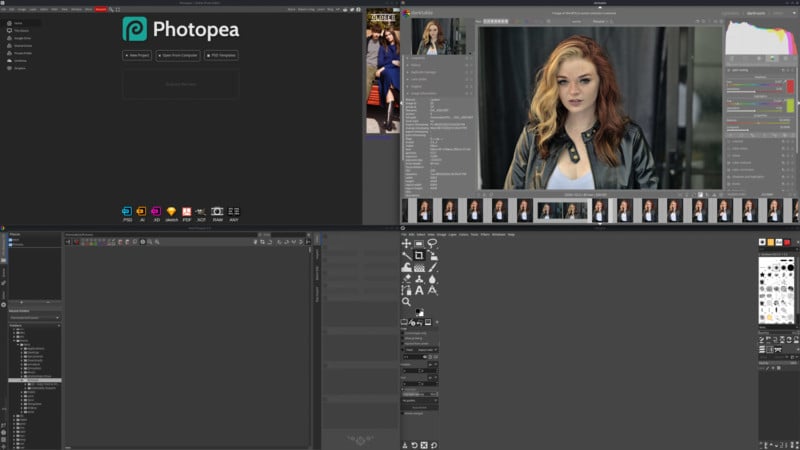
Task: Toggle Expand from center checkbox in GIMP
Action: pos(404,343)
